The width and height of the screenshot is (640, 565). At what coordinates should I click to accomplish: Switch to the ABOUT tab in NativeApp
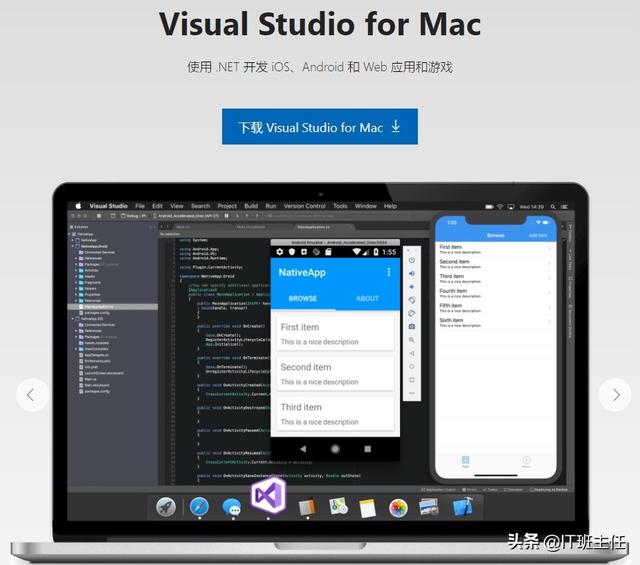[x=367, y=298]
